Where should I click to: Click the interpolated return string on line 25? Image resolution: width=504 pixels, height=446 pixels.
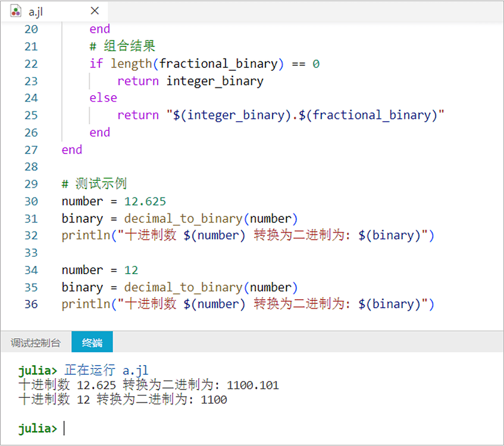pyautogui.click(x=305, y=115)
